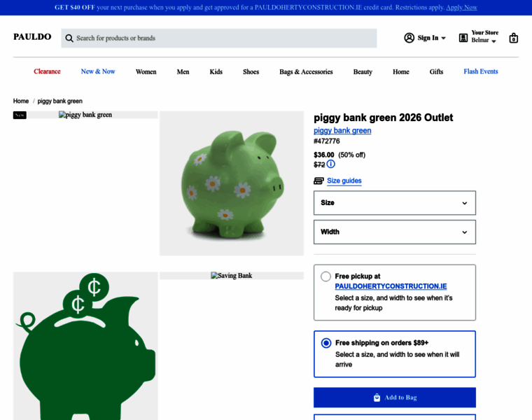
Task: Click the search magnifier icon
Action: (x=69, y=38)
